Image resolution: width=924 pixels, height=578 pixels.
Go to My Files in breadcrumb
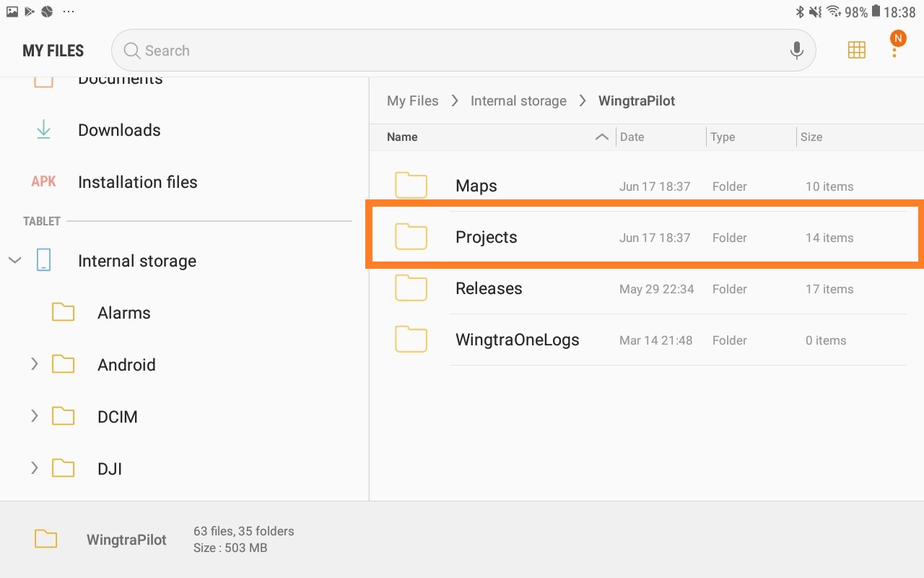(x=412, y=101)
